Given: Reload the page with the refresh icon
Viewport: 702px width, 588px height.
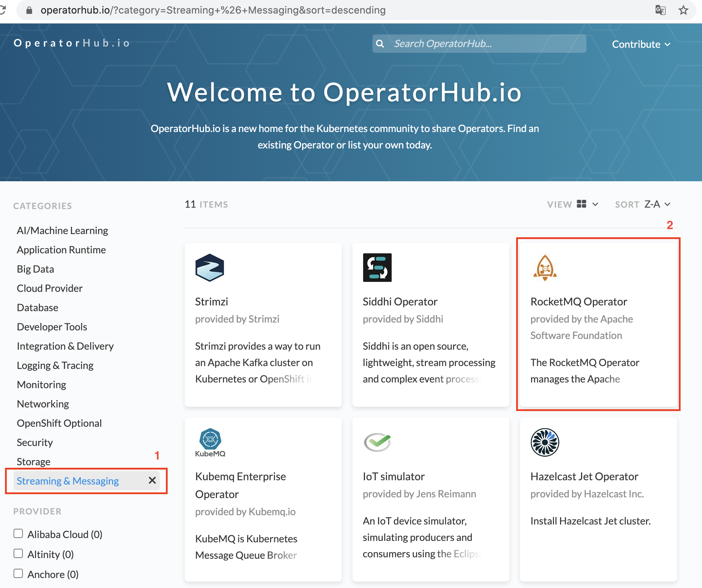Looking at the screenshot, I should click(3, 10).
